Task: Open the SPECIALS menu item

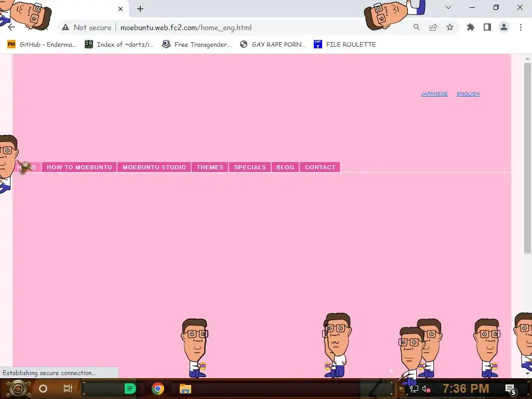Action: [250, 167]
